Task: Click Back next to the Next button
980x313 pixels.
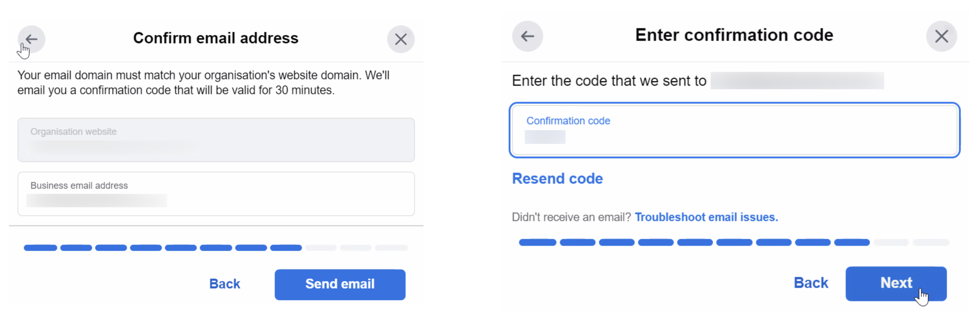Action: [810, 283]
